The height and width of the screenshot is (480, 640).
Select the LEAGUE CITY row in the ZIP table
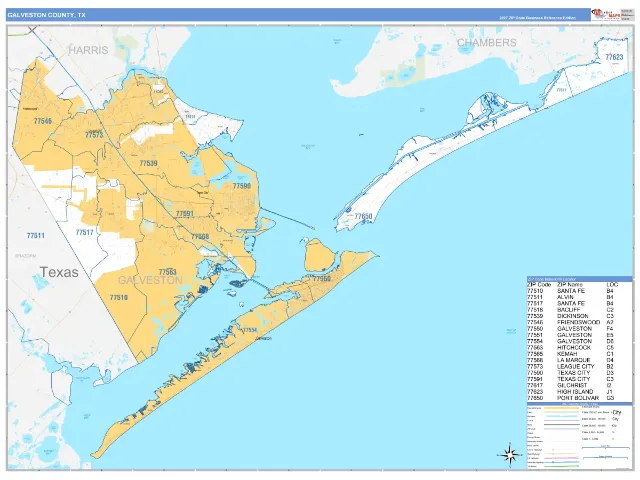tap(570, 367)
